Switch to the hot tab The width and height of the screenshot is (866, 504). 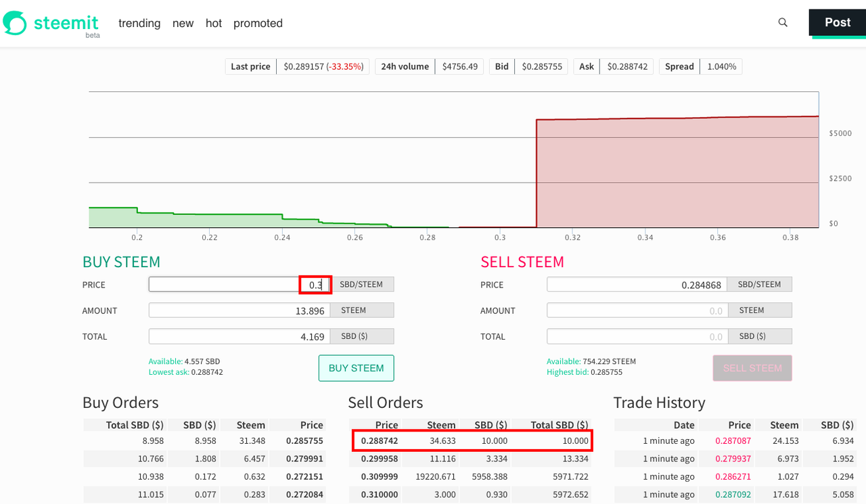coord(214,23)
